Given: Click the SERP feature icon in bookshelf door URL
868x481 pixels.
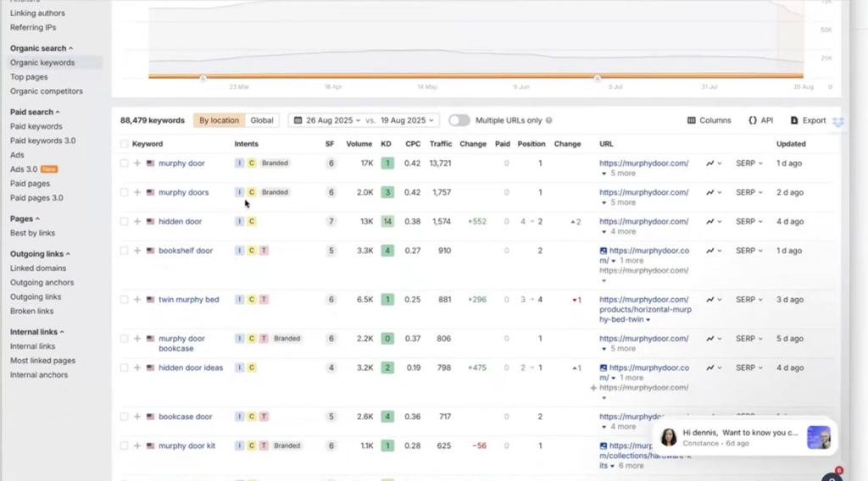Looking at the screenshot, I should coord(604,251).
